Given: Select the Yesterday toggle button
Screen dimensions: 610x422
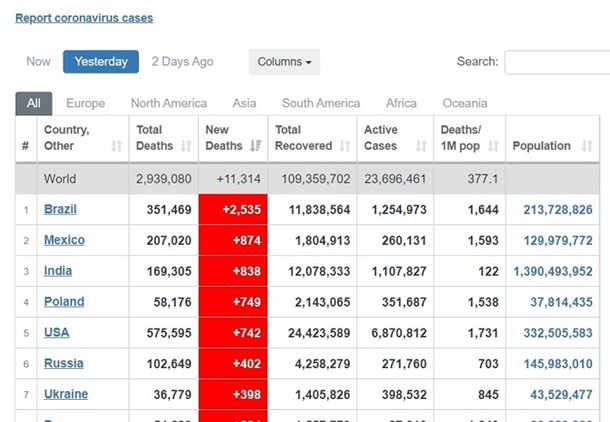Looking at the screenshot, I should click(101, 62).
